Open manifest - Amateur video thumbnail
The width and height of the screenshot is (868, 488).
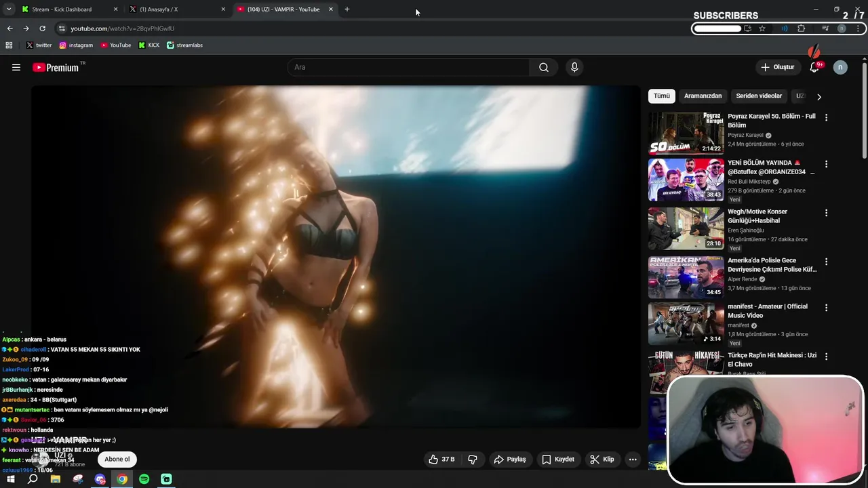[686, 323]
